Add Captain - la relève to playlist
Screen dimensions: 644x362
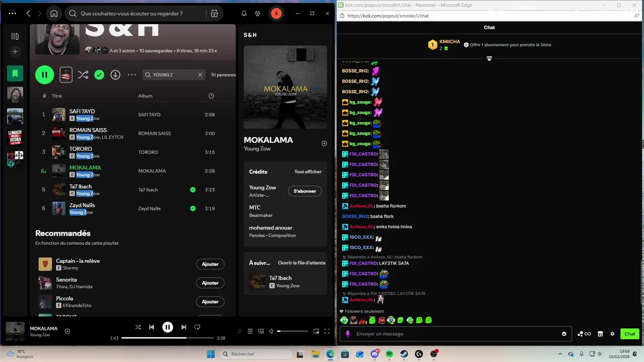point(210,264)
